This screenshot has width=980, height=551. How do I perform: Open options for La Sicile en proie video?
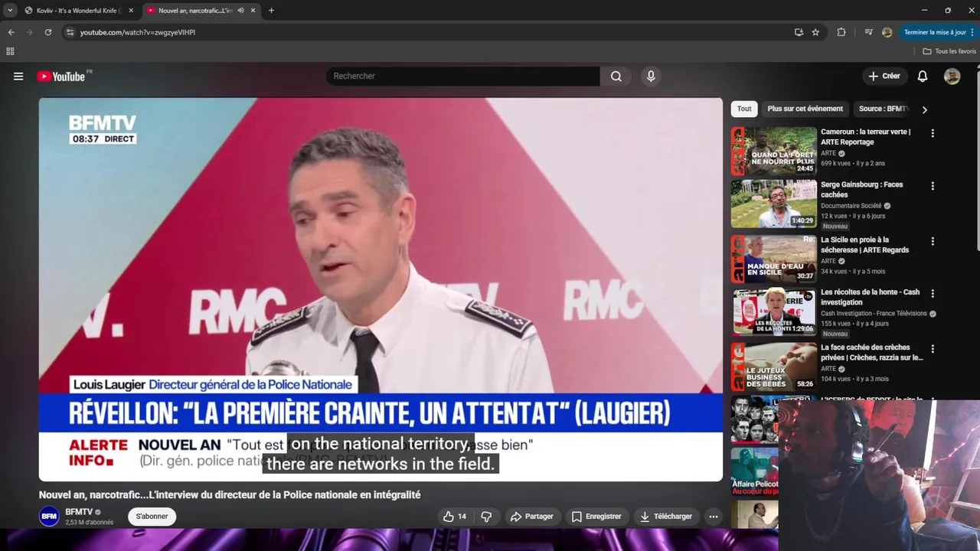[x=933, y=241]
